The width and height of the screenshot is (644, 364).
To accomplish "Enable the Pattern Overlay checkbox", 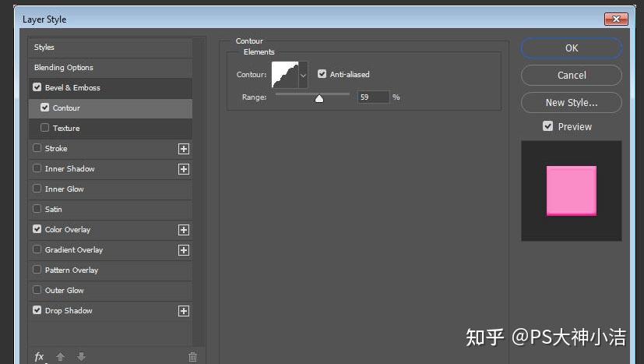I will point(37,270).
